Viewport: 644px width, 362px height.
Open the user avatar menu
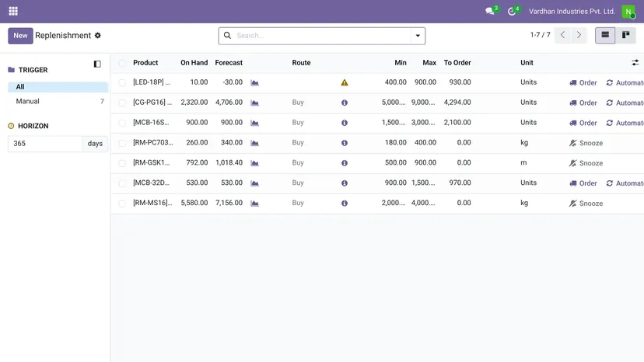[x=628, y=12]
